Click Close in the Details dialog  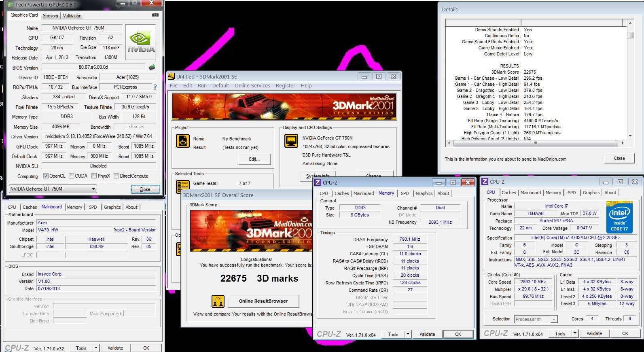[619, 158]
